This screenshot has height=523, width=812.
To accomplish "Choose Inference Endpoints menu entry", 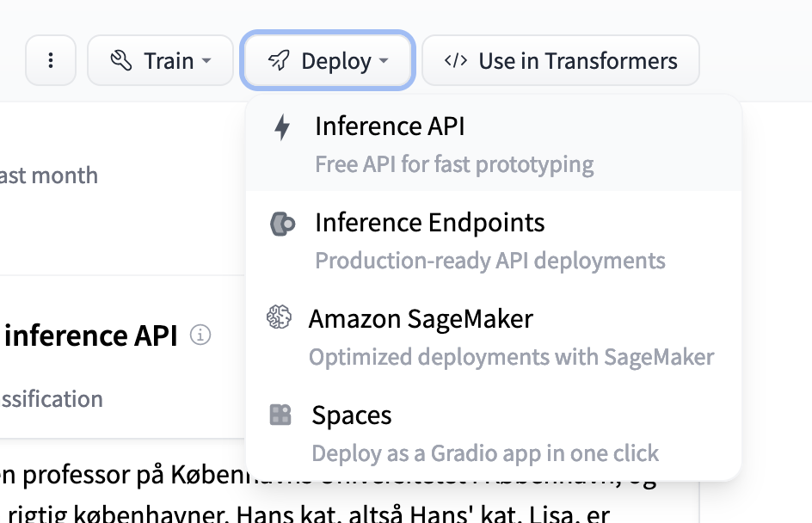I will point(429,223).
